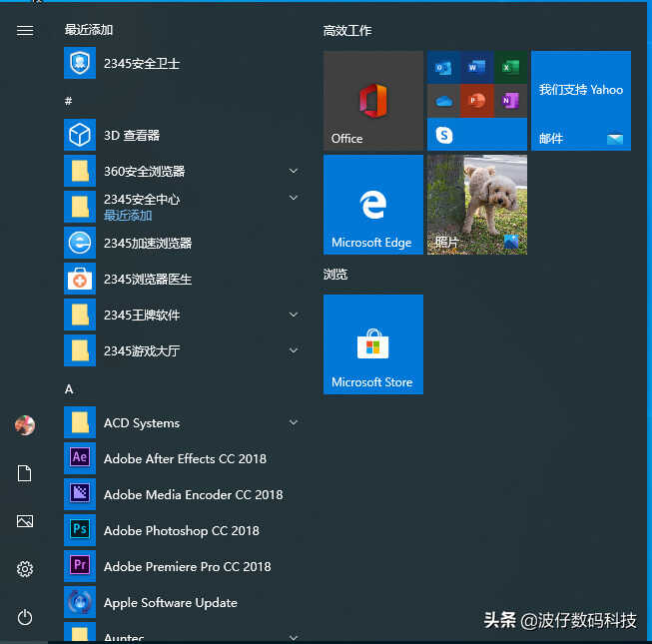Open the Apple Software Update icon
The width and height of the screenshot is (652, 644).
pyautogui.click(x=80, y=602)
